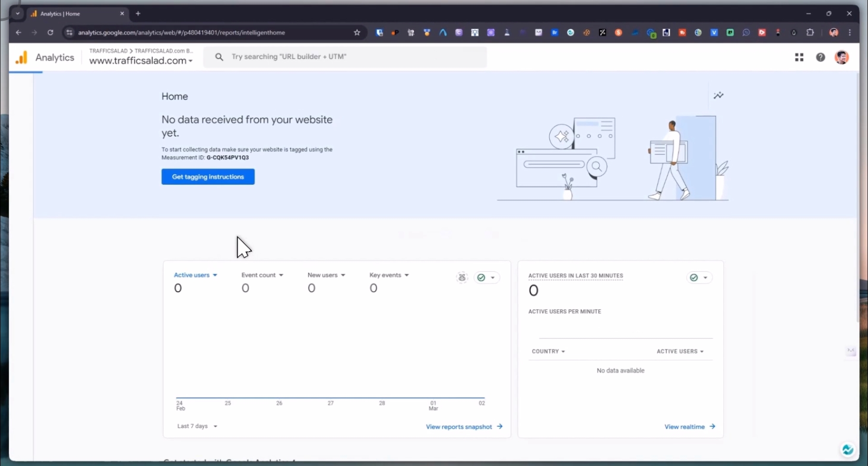Bookmark this page with the star icon
Image resolution: width=868 pixels, height=466 pixels.
(x=357, y=32)
